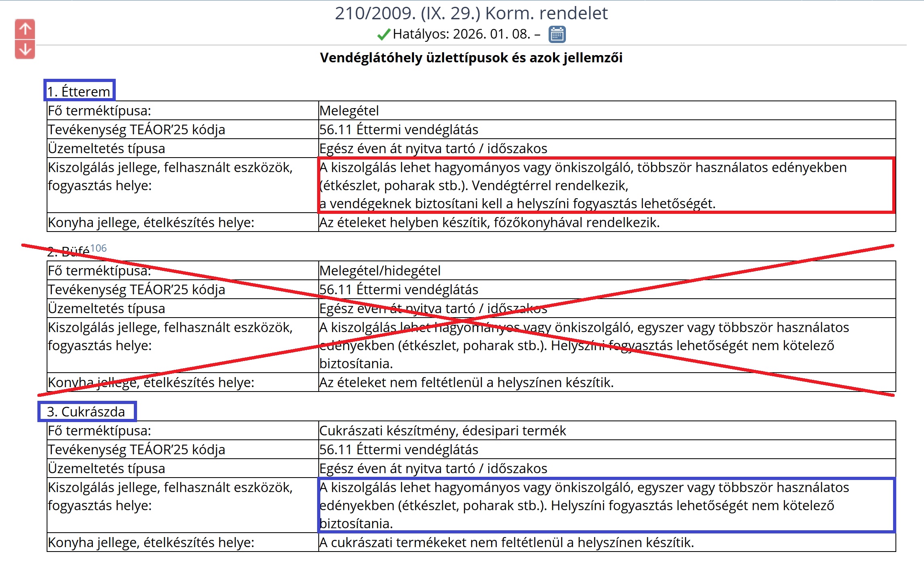Click 'A cukrászati termékeket nem feltétlenül' cell

506,542
